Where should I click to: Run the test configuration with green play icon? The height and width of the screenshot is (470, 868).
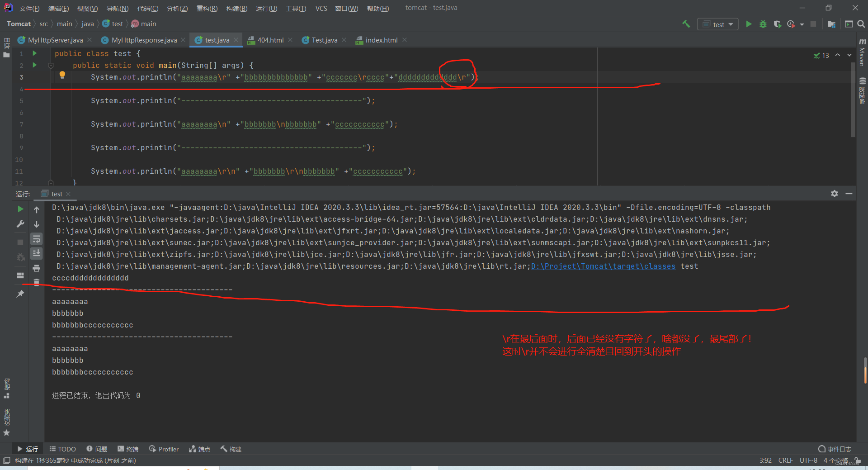(749, 24)
